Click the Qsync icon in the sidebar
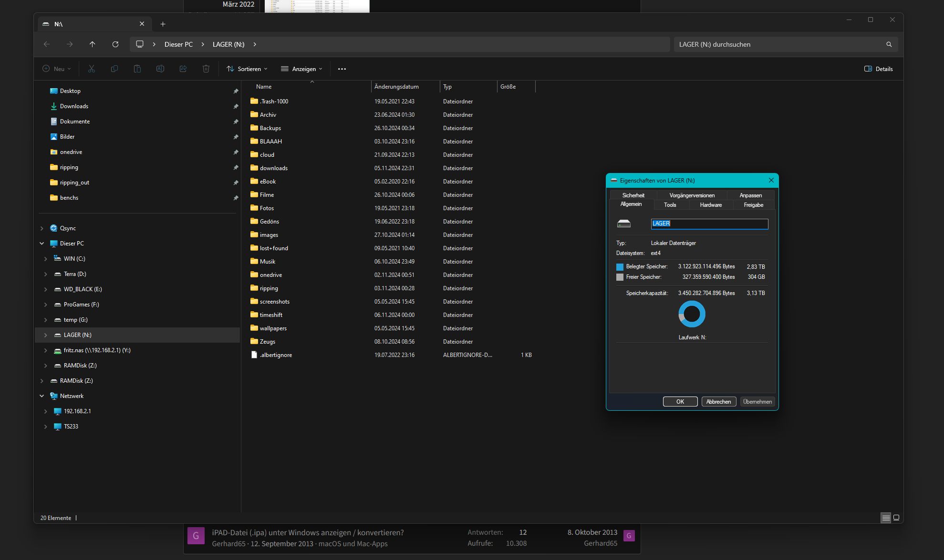This screenshot has width=944, height=560. click(53, 228)
